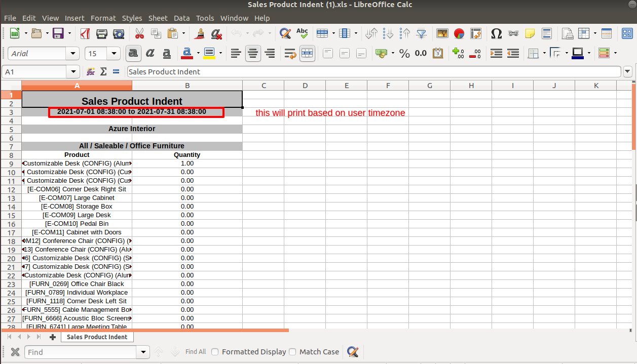The width and height of the screenshot is (637, 364).
Task: Add a new sheet plus button
Action: point(52,337)
